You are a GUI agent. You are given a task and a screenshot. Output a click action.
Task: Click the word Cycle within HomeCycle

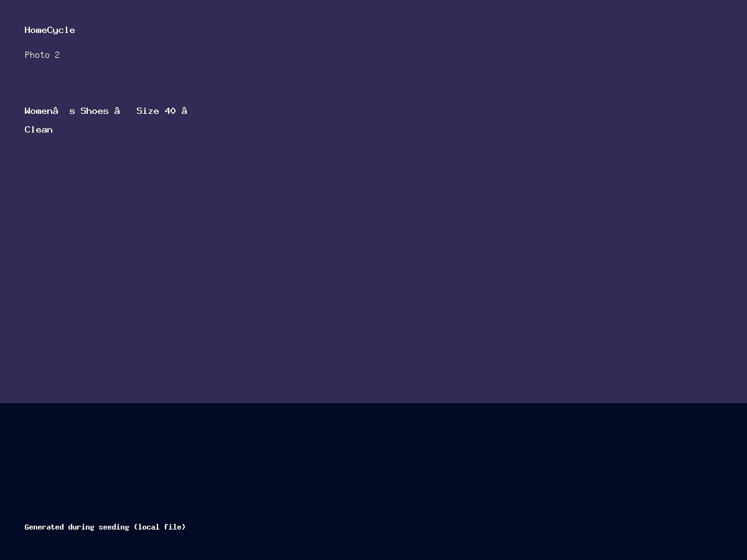coord(61,30)
